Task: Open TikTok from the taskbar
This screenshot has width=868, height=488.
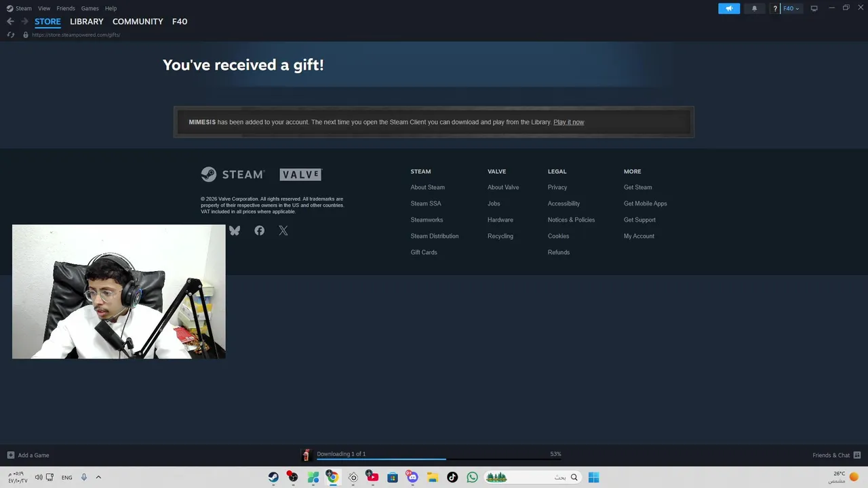Action: coord(452,477)
